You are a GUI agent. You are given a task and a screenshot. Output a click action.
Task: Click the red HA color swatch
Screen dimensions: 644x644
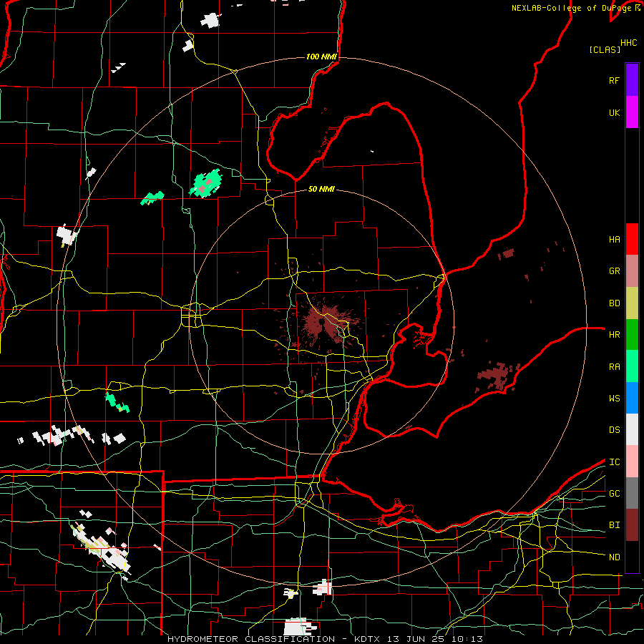click(x=632, y=239)
